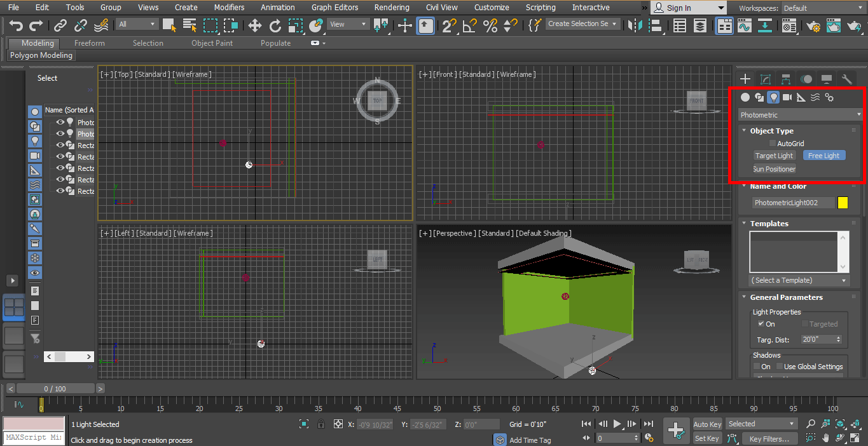Open the Utilities panel wrench icon
This screenshot has height=446, width=868.
click(x=847, y=79)
